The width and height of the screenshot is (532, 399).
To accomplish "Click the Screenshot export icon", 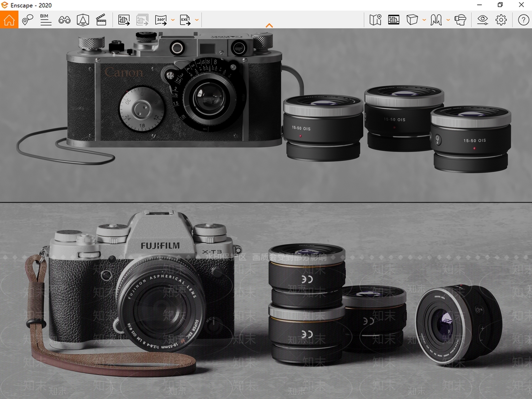I will [x=124, y=20].
